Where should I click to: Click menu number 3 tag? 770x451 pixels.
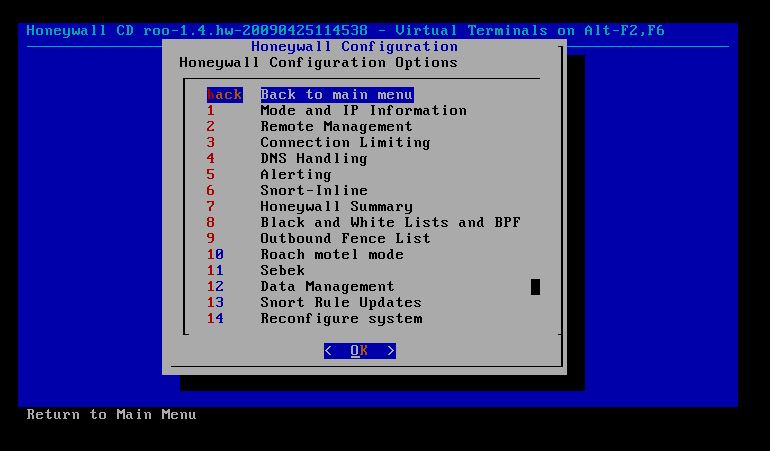[x=211, y=142]
